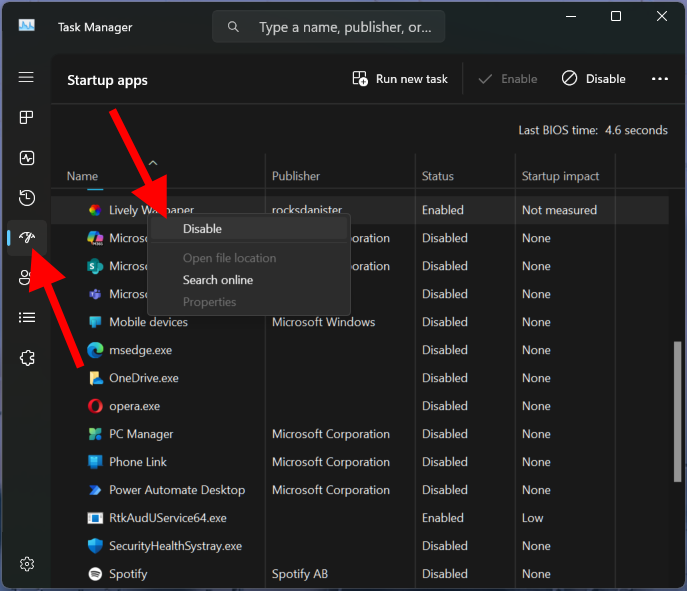Choose Disable in the context menu

pyautogui.click(x=202, y=229)
